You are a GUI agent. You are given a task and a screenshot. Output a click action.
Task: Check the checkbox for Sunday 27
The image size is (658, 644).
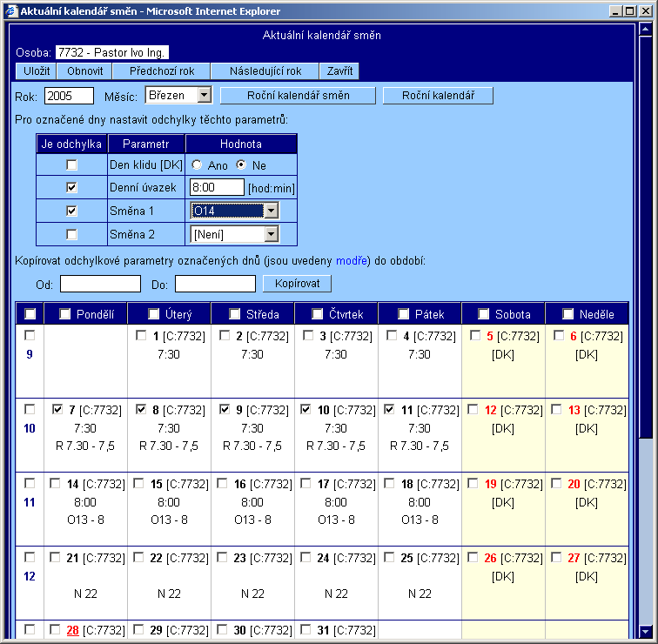(556, 557)
